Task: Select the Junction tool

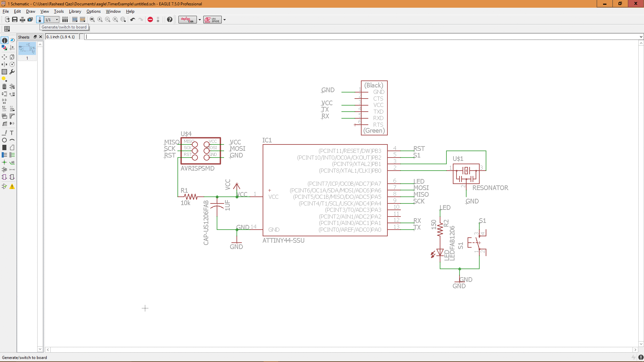Action: pos(4,162)
